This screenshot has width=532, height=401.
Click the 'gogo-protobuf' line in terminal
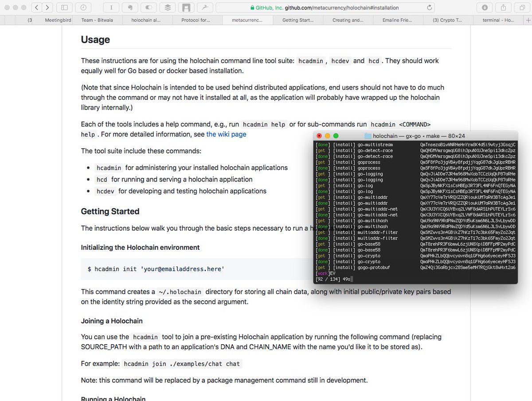pyautogui.click(x=415, y=267)
